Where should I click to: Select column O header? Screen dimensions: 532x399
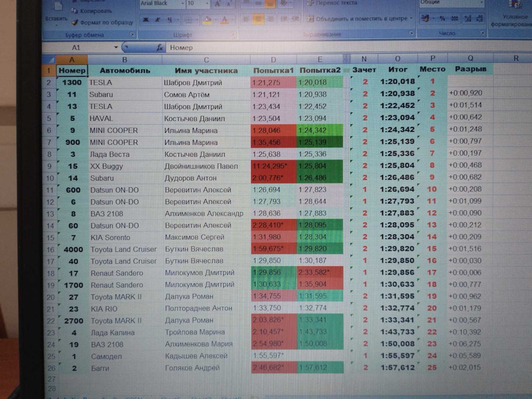pyautogui.click(x=398, y=59)
